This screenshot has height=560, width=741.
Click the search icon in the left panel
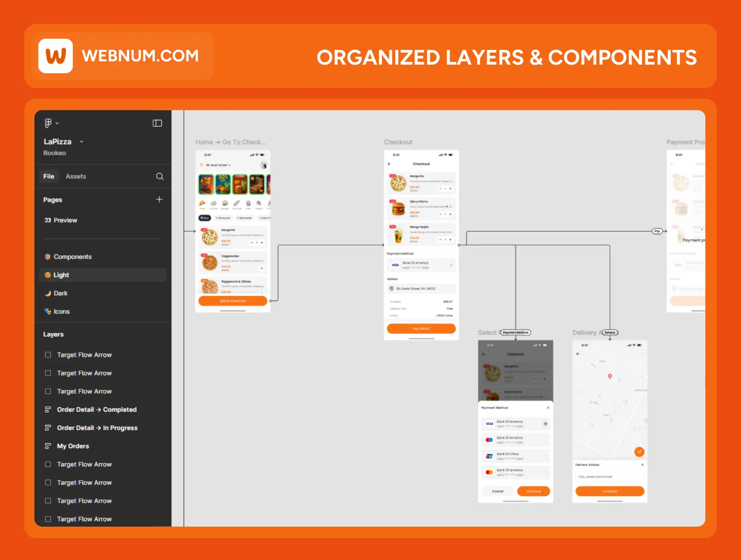(160, 177)
